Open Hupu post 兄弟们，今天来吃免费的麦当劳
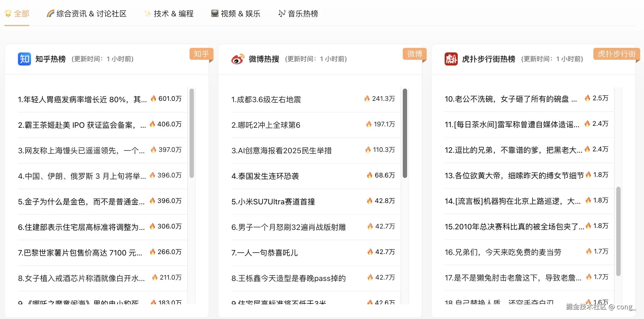Viewport: 644px width, 319px height. (x=503, y=252)
